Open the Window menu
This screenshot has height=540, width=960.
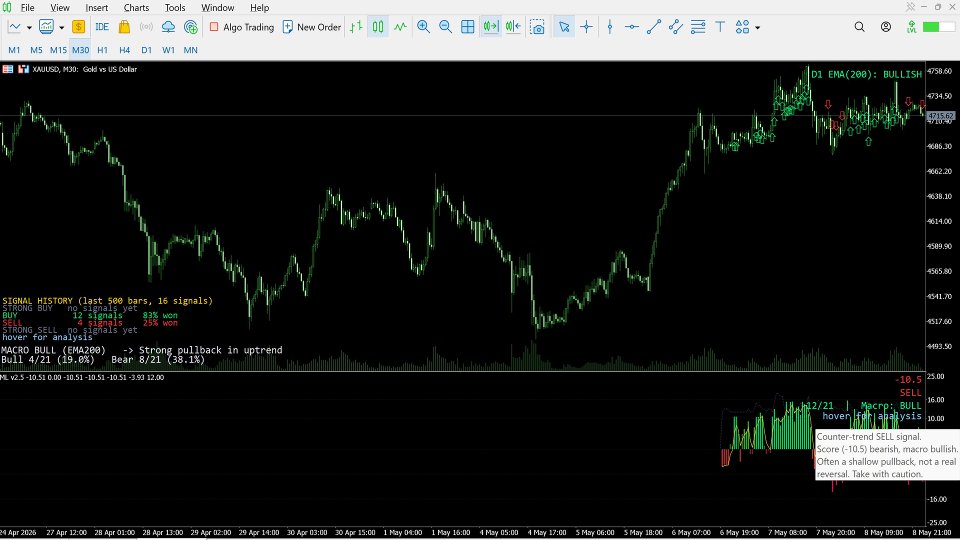(217, 8)
